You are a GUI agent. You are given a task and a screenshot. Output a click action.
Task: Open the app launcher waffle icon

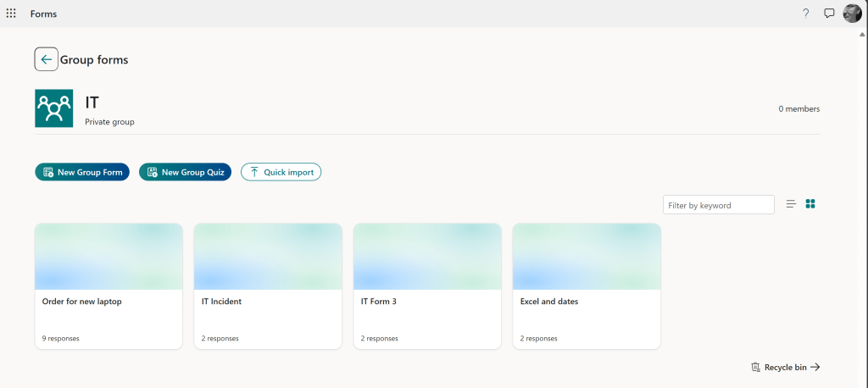[x=11, y=14]
